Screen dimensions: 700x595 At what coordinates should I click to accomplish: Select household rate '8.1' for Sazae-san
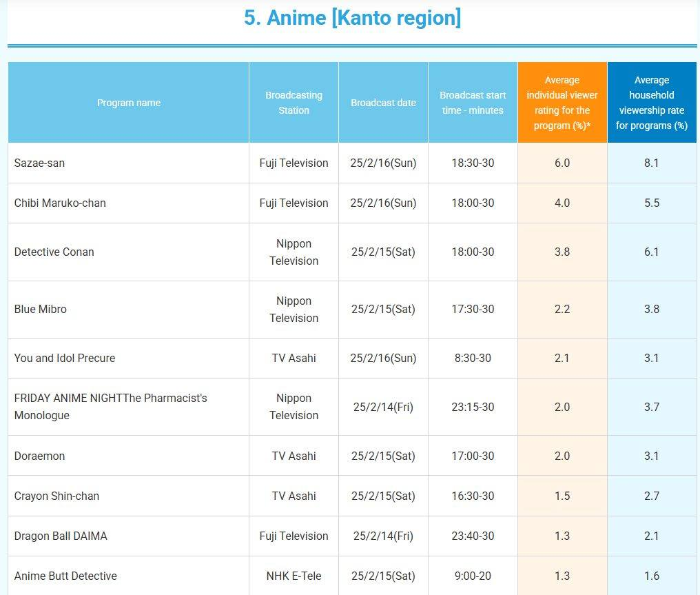(652, 163)
